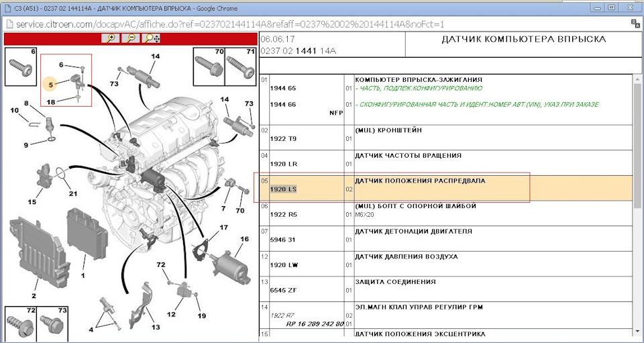Select callout 21 on the diagram
This screenshot has width=644, height=343.
pyautogui.click(x=72, y=194)
